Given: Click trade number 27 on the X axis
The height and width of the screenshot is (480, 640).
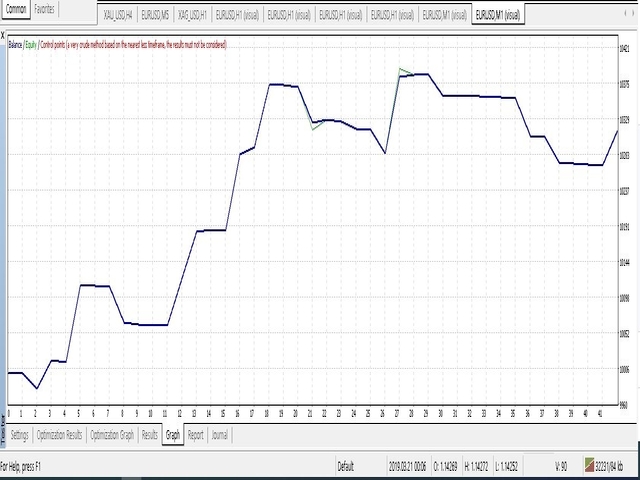Looking at the screenshot, I should (397, 414).
